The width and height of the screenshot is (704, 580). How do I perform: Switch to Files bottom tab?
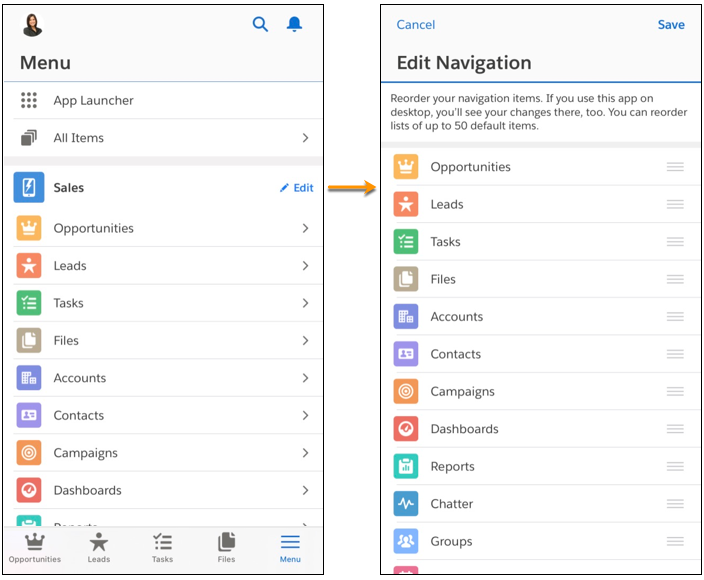coord(226,548)
